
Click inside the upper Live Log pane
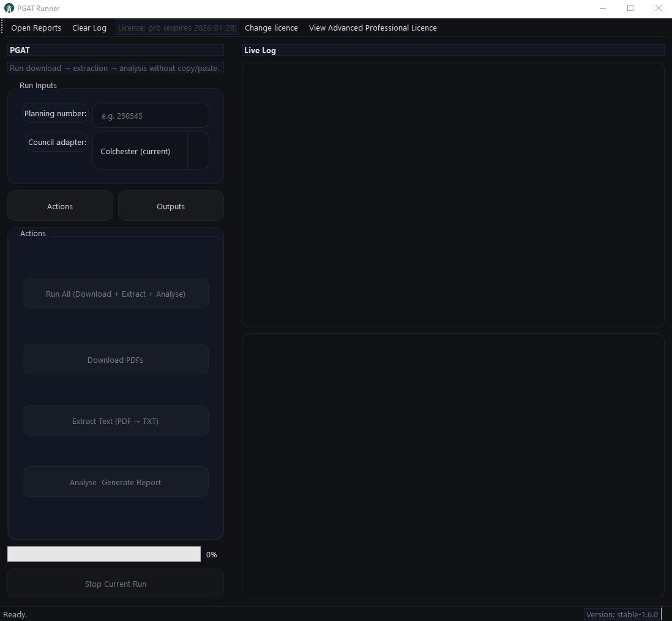tap(453, 195)
